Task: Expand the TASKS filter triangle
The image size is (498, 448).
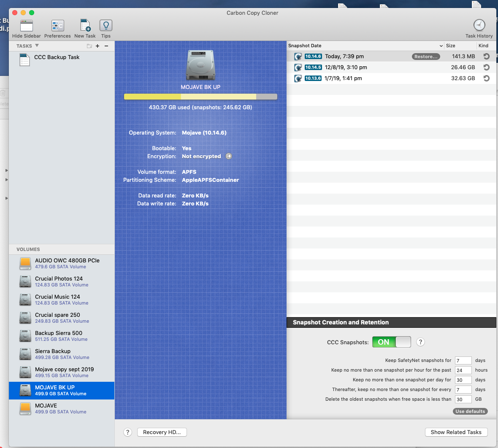Action: pyautogui.click(x=37, y=46)
